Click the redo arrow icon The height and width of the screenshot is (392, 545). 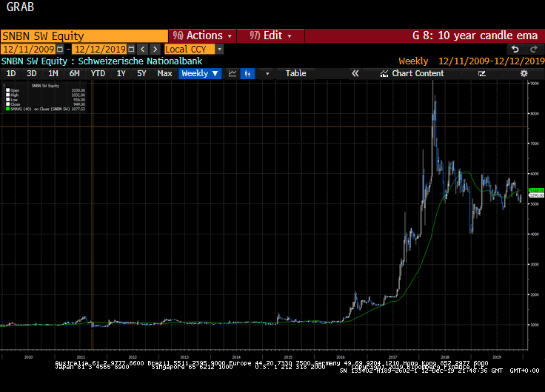(534, 50)
